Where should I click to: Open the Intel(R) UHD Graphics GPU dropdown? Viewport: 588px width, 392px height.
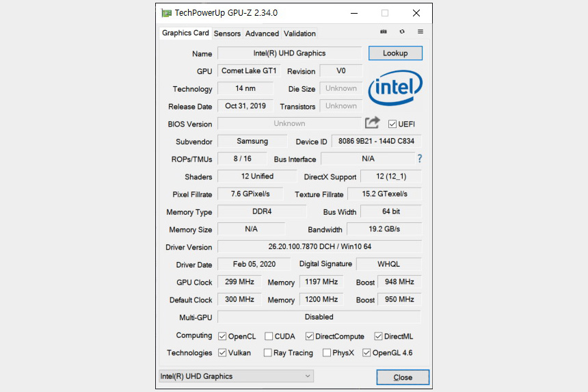(x=237, y=376)
